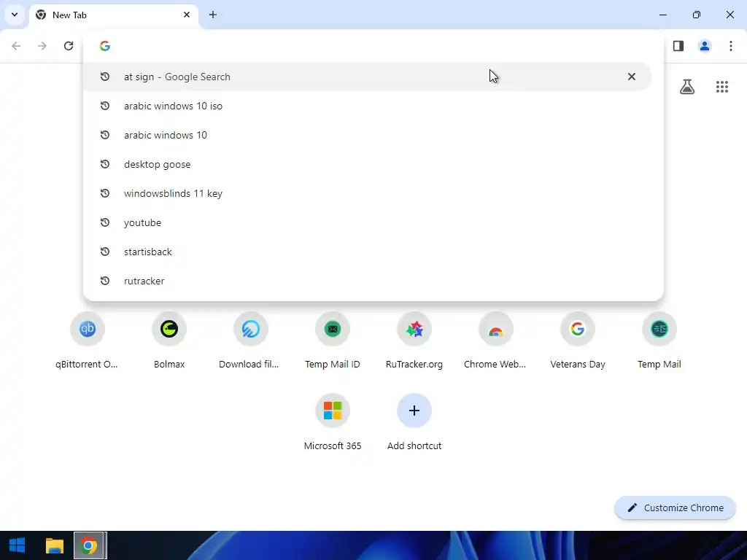Open the Temp Mail ID shortcut
The width and height of the screenshot is (747, 560).
pyautogui.click(x=333, y=341)
